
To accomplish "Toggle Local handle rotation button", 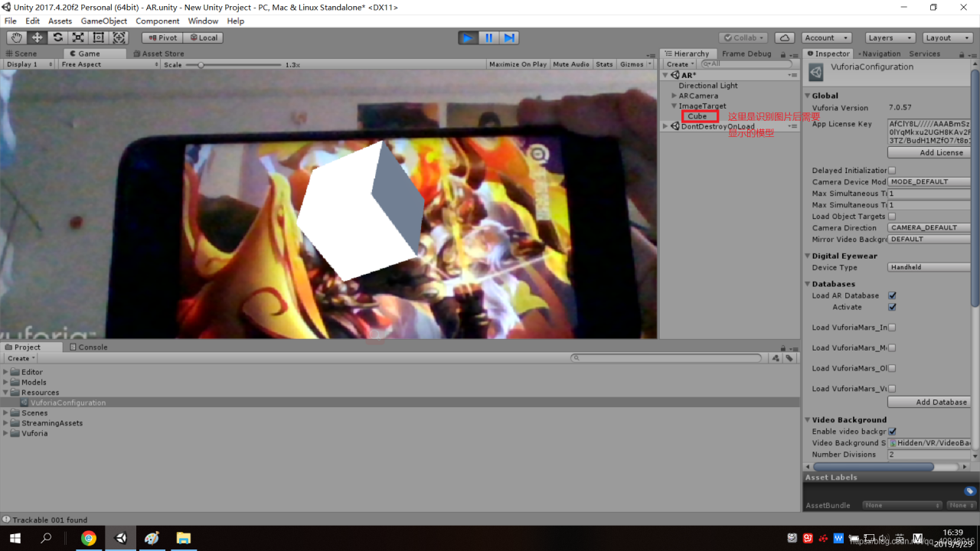I will point(203,37).
